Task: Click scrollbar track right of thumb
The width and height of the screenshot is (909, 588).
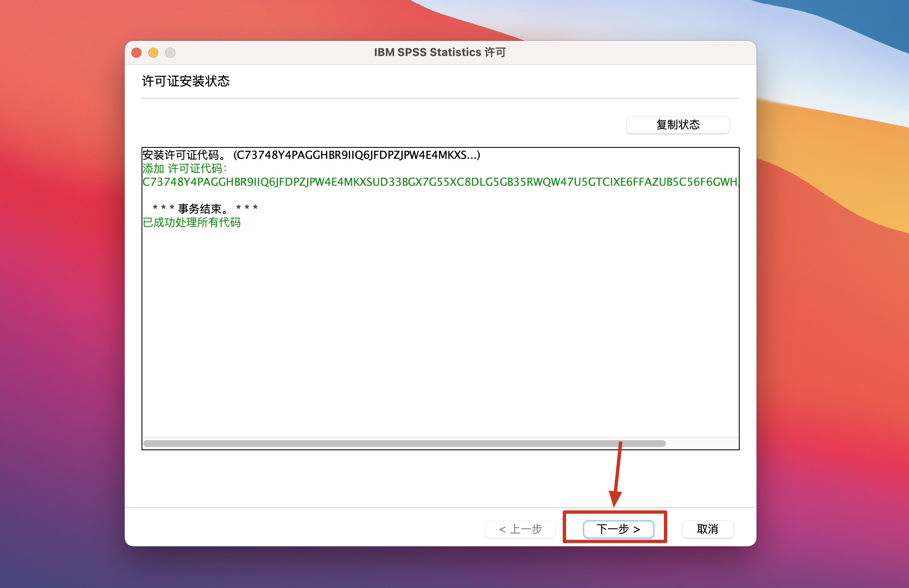Action: tap(701, 443)
